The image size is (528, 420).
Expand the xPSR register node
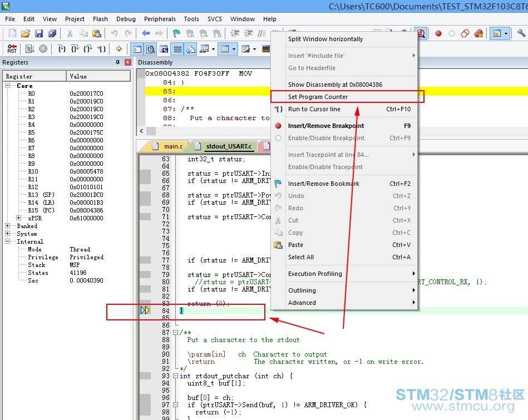point(18,218)
